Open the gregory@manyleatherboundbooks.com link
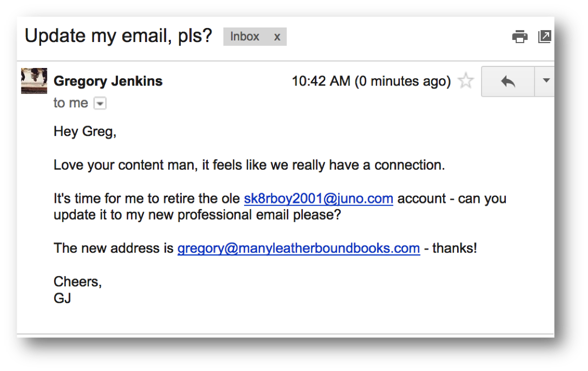Viewport: 588px width, 371px height. coord(299,248)
